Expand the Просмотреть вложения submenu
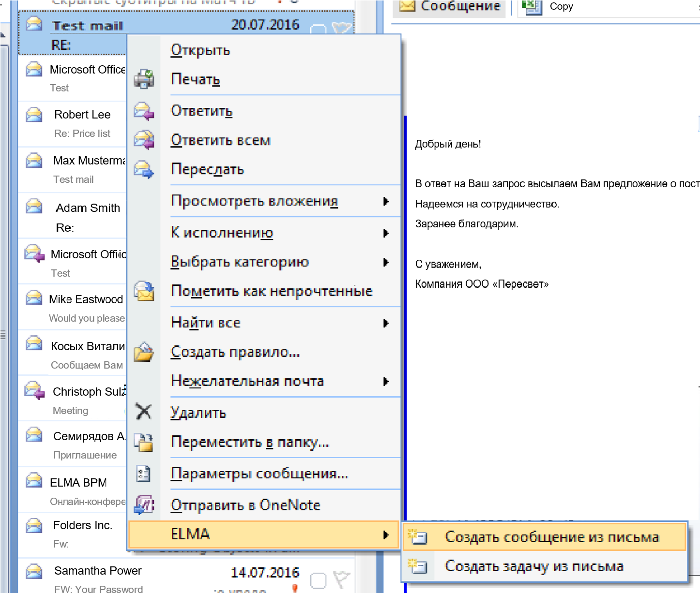The height and width of the screenshot is (593, 700). [x=385, y=201]
